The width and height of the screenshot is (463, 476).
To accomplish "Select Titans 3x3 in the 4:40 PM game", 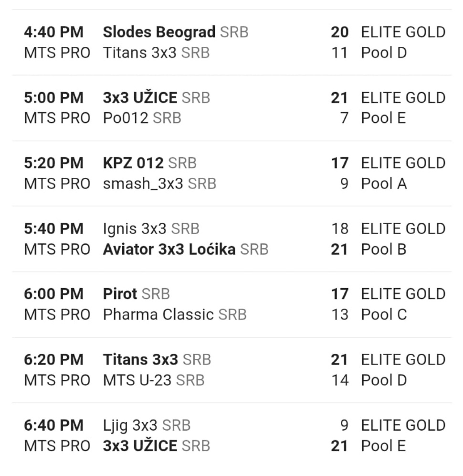I will pyautogui.click(x=139, y=53).
